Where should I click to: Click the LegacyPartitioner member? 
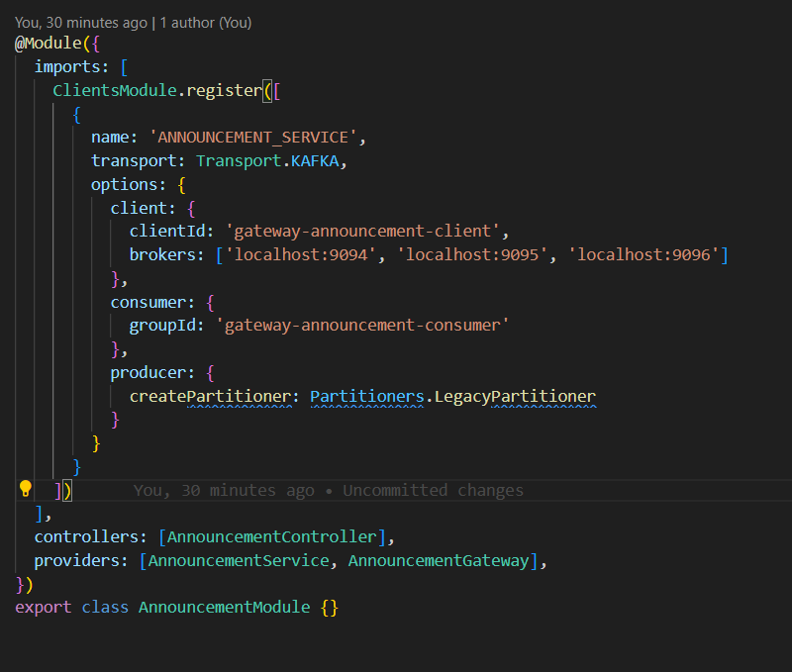point(515,396)
